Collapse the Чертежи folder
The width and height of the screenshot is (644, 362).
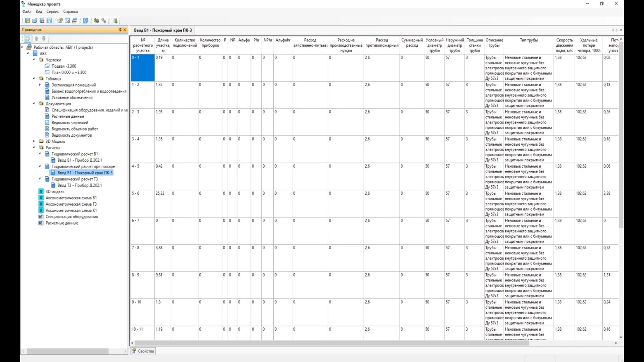(34, 60)
